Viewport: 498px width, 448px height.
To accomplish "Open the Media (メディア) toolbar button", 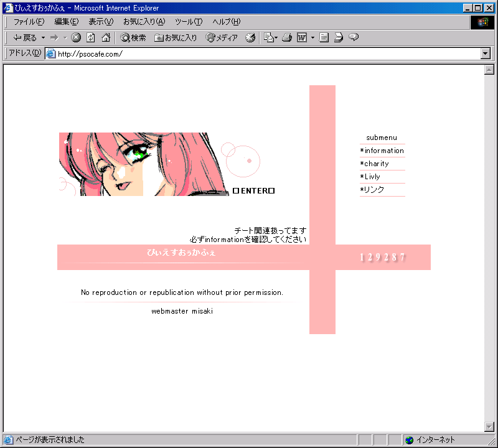I will click(x=222, y=38).
